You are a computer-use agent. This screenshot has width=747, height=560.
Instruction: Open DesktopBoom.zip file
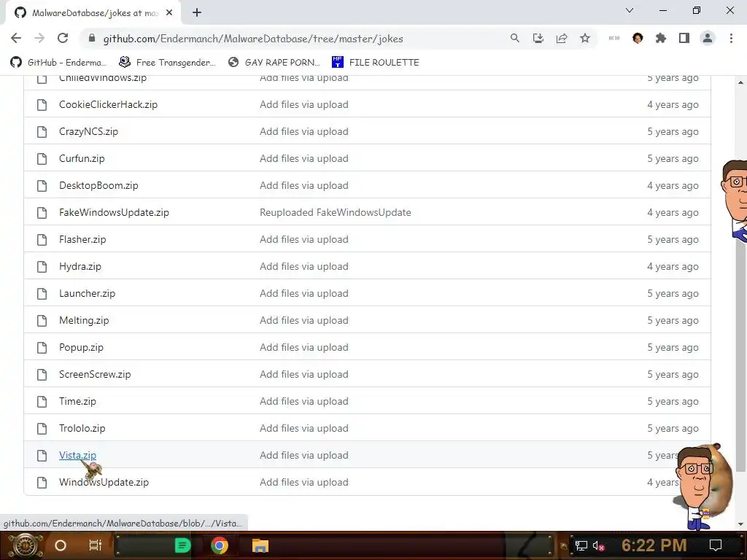pos(98,186)
